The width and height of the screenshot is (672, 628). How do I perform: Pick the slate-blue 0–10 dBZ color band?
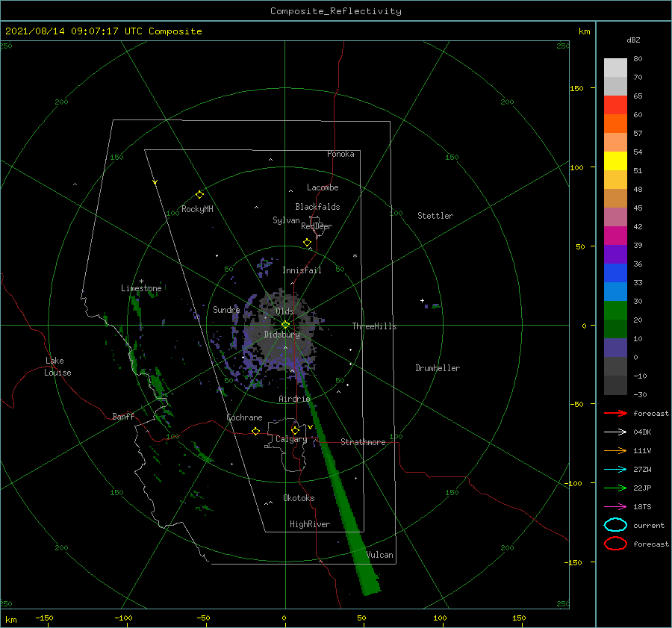[x=615, y=348]
